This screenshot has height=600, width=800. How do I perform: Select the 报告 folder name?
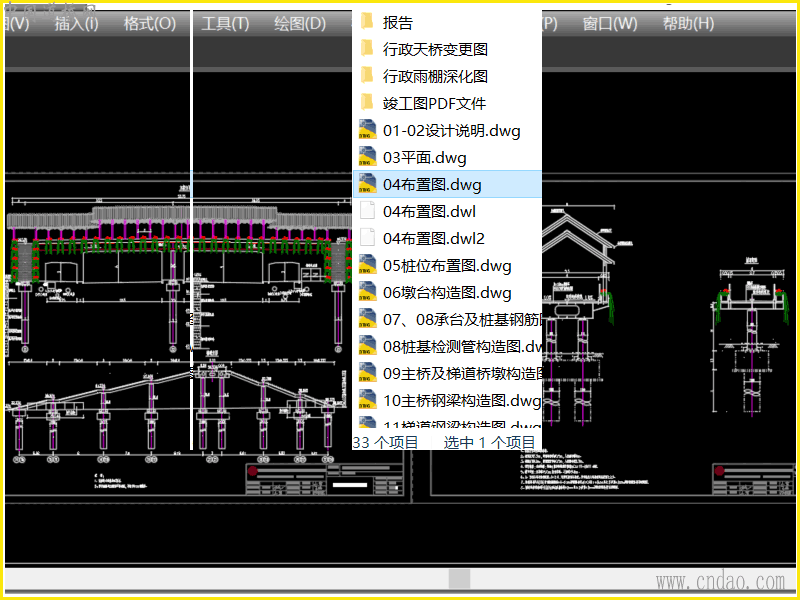(x=397, y=22)
